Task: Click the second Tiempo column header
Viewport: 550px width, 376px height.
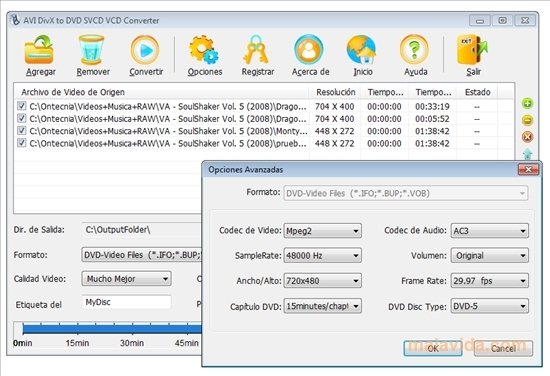Action: coord(433,92)
